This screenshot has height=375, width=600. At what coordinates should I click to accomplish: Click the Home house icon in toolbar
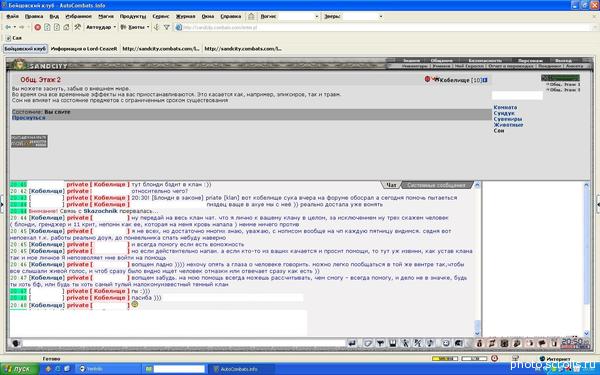point(66,27)
